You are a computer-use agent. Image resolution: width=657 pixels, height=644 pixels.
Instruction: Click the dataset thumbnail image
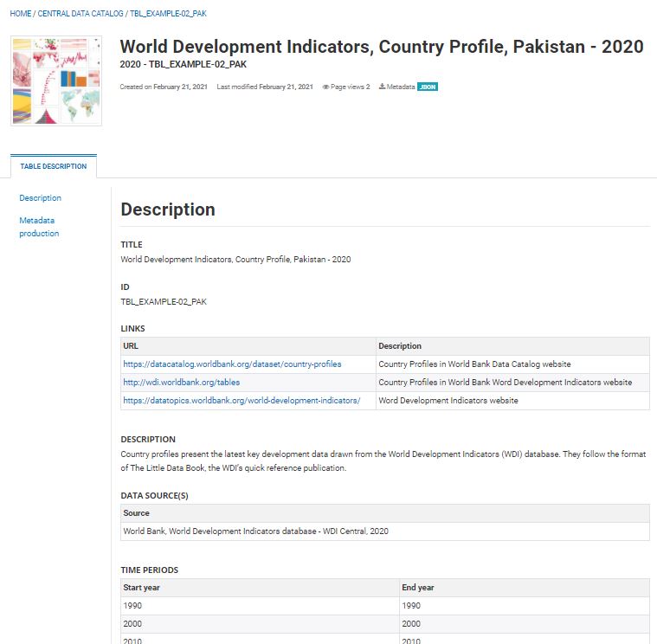point(55,80)
